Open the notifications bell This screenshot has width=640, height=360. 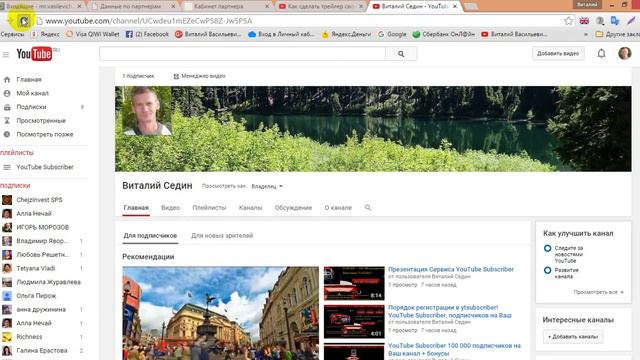(x=601, y=53)
